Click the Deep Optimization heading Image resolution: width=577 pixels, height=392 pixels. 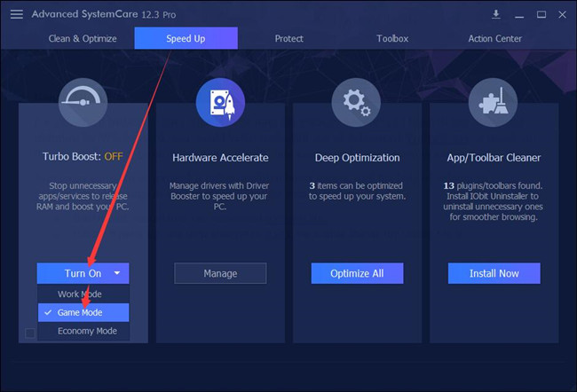click(x=357, y=158)
